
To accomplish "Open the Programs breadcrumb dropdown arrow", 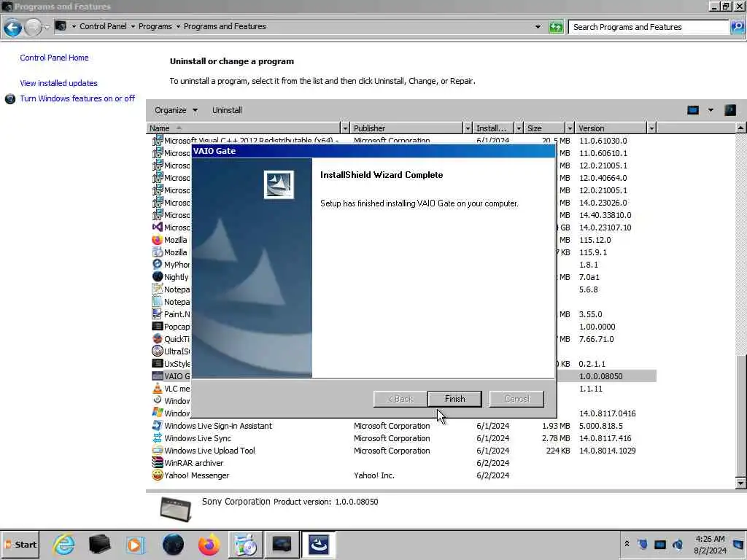I will tap(178, 27).
